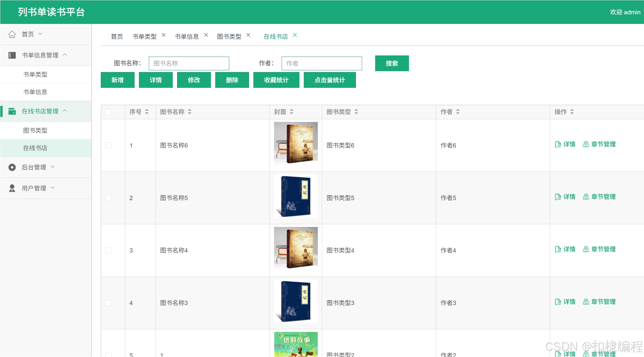This screenshot has height=357, width=644.
Task: Click the 在线书店管理 store icon
Action: tap(12, 111)
